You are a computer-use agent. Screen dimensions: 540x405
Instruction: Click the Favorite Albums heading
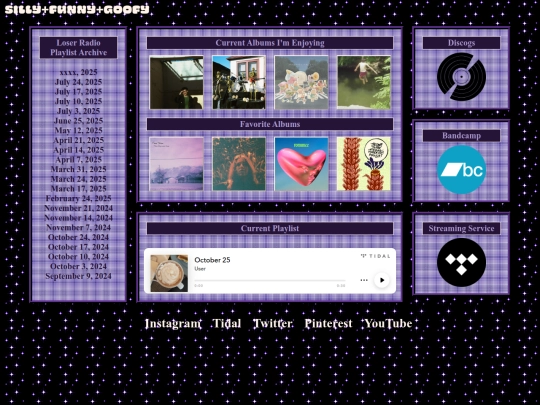(x=270, y=124)
